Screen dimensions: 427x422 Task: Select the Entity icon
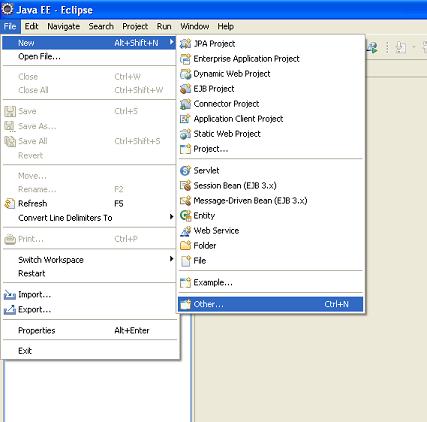[185, 216]
